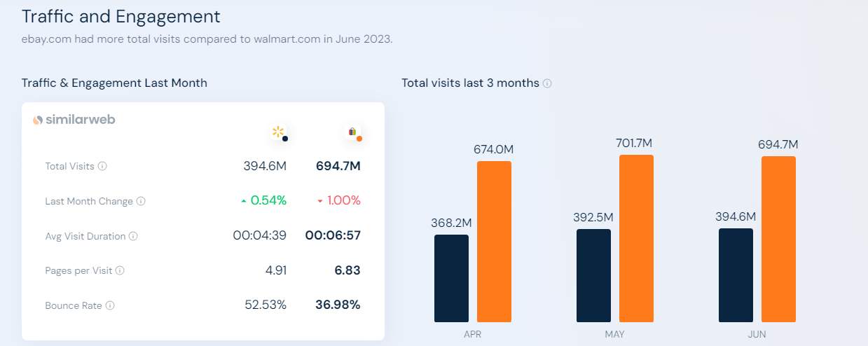
Task: Click the 394.6M Total Visits table value
Action: click(x=264, y=166)
